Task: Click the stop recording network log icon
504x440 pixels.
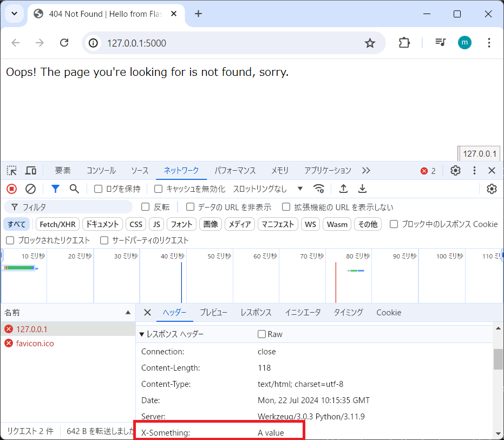Action: tap(11, 189)
